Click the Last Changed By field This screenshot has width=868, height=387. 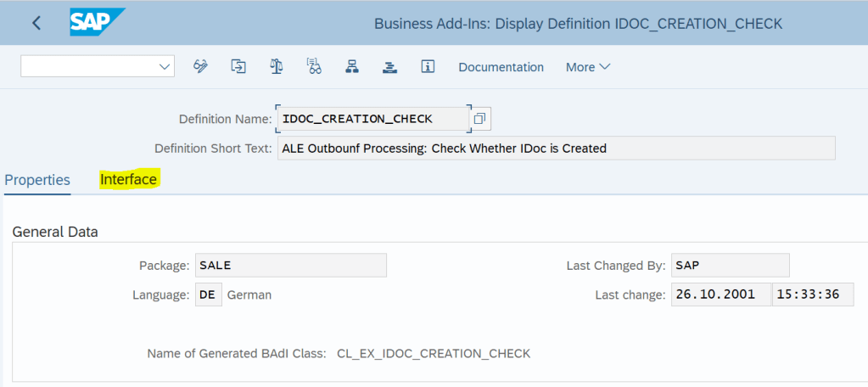(730, 265)
